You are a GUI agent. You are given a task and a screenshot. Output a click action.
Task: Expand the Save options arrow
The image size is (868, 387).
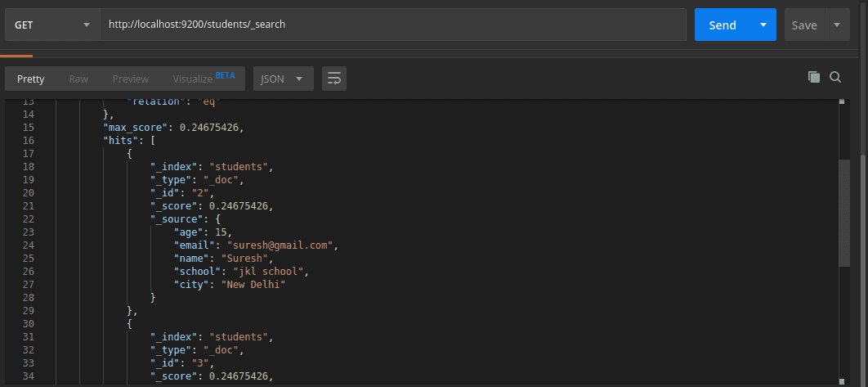pos(837,25)
